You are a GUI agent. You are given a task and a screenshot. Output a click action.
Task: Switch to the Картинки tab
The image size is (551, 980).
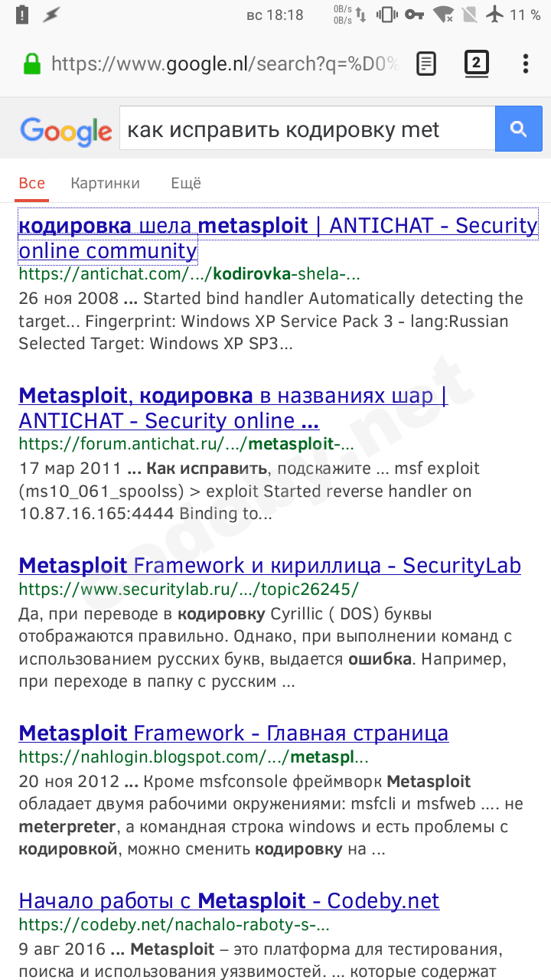(x=105, y=183)
